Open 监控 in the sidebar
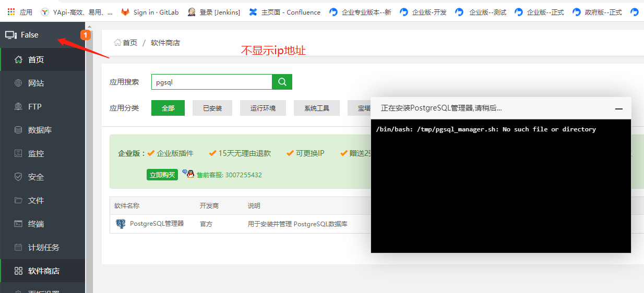 [x=43, y=153]
